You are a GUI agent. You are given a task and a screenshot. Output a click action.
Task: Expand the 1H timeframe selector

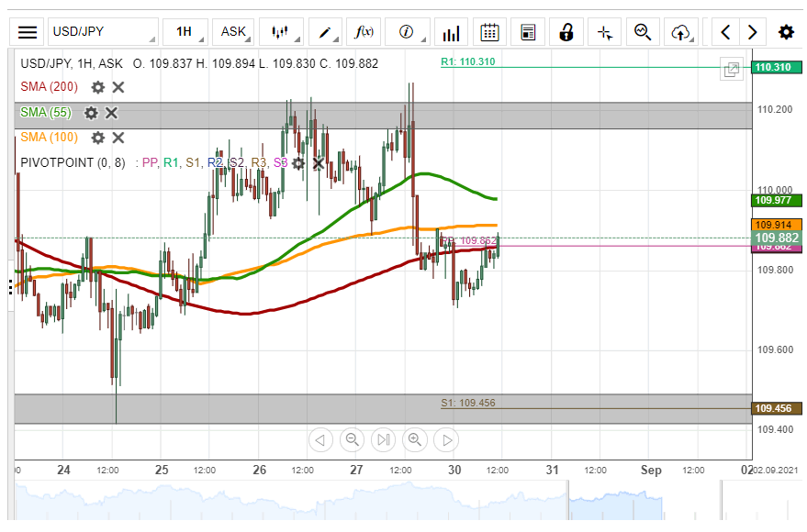(x=185, y=32)
